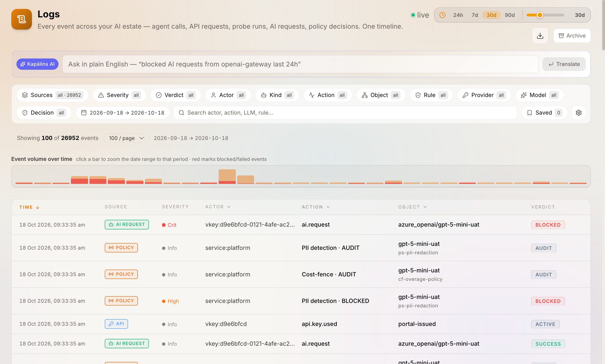Screen dimensions: 605x364
Task: Click the orange Logs scroll app icon
Action: (x=22, y=19)
